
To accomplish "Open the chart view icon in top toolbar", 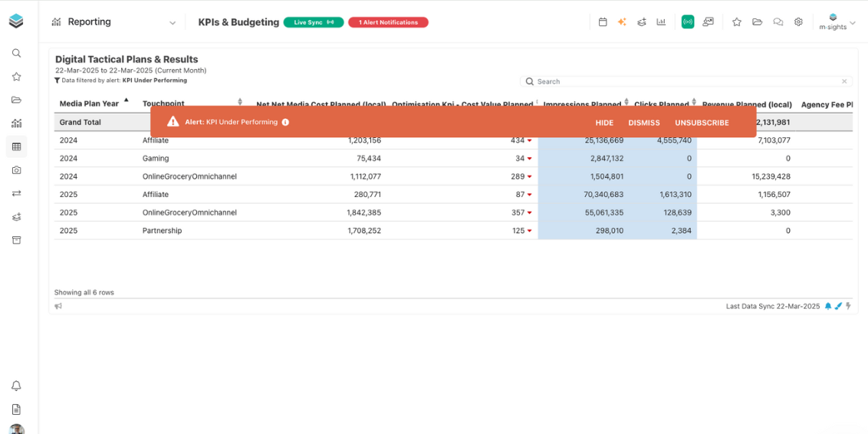I will (661, 22).
